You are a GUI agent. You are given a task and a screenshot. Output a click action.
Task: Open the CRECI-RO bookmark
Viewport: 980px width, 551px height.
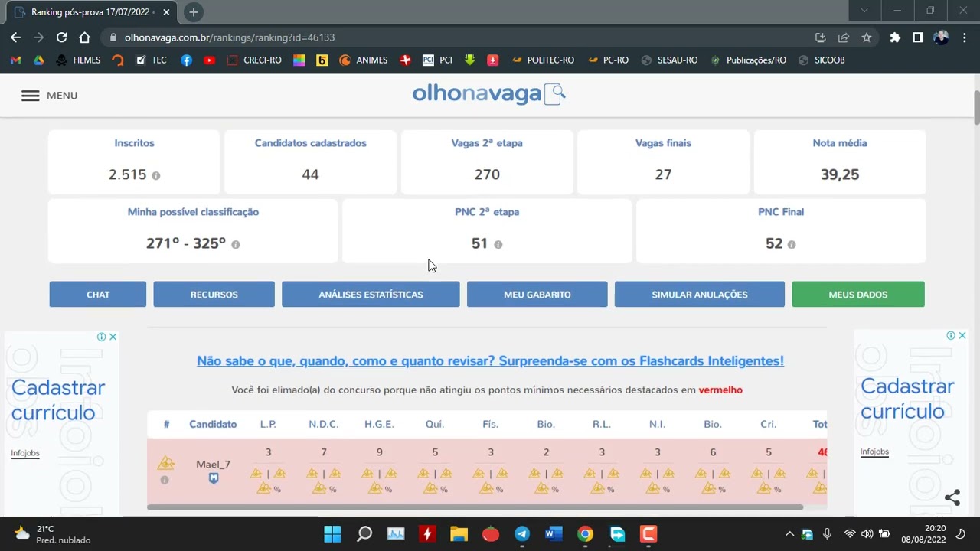pos(254,60)
